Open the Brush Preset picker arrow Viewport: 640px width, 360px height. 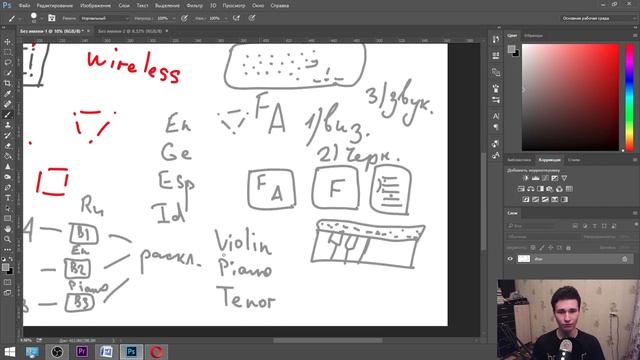[x=42, y=18]
